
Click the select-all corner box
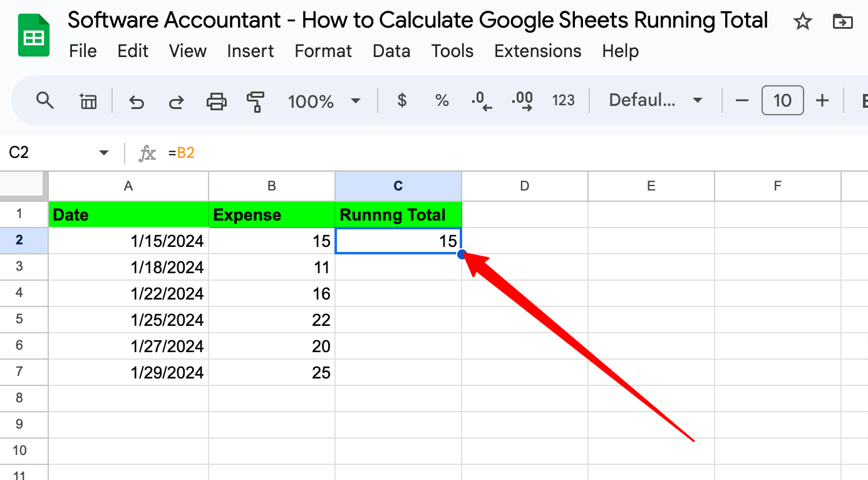coord(24,185)
